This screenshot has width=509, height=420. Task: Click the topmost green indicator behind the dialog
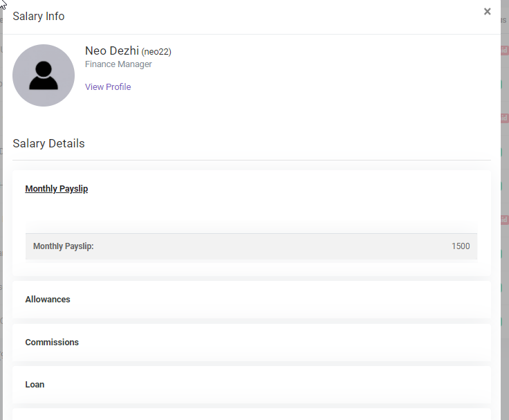coord(501,84)
